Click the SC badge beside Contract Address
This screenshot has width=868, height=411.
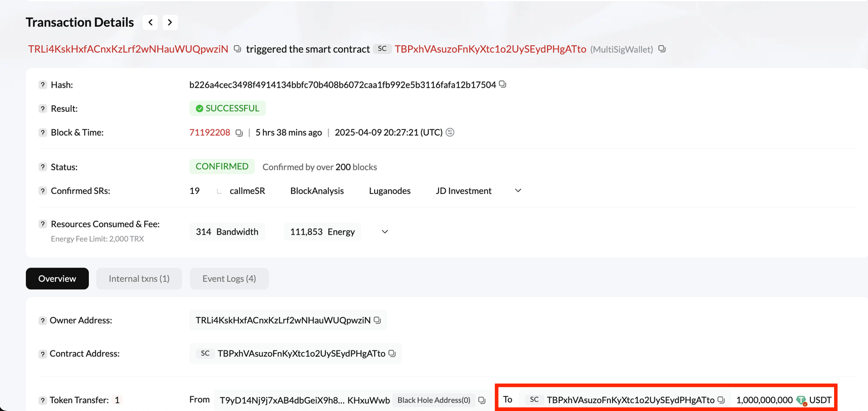(204, 353)
